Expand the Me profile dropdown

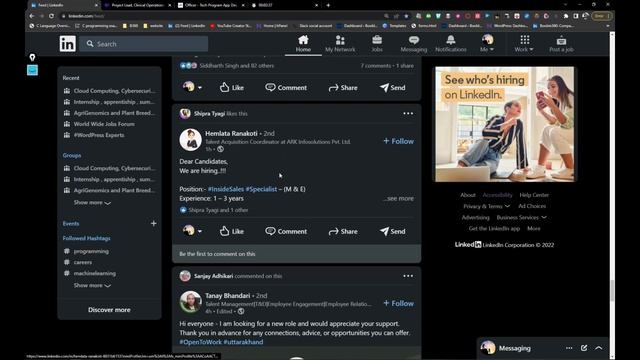(x=487, y=44)
